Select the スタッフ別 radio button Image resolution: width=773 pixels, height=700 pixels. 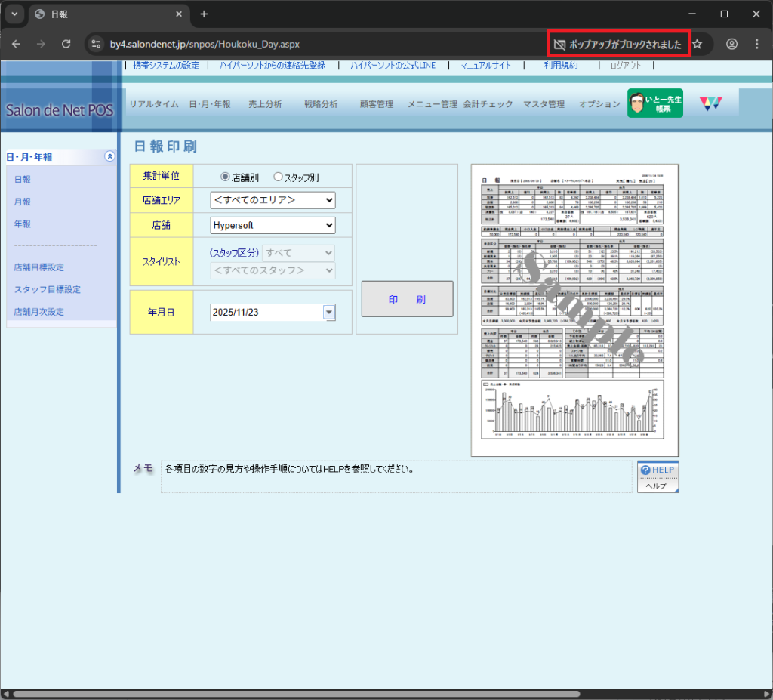click(278, 177)
